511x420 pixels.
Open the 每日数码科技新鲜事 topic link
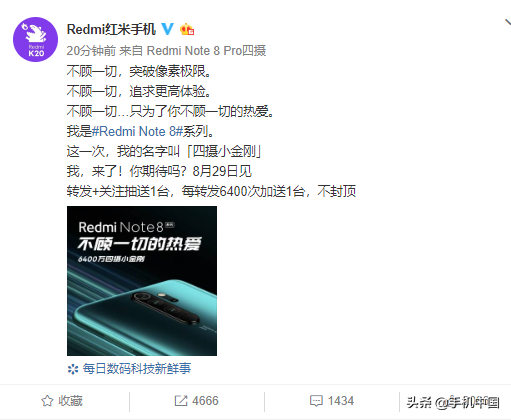(x=137, y=369)
